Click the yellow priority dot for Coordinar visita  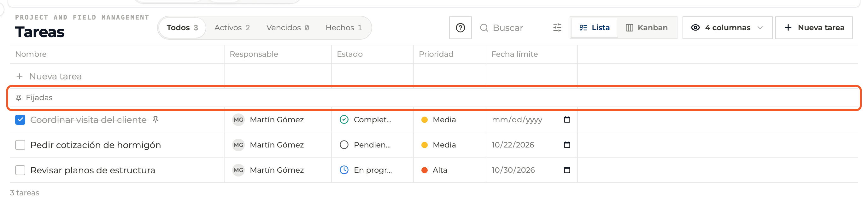(425, 120)
